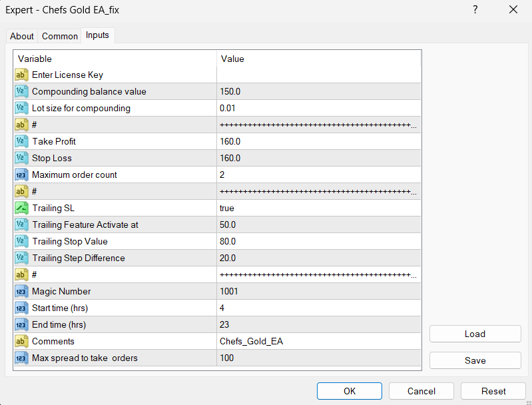The image size is (532, 405).
Task: Click the Max spread integer icon
Action: pos(21,358)
